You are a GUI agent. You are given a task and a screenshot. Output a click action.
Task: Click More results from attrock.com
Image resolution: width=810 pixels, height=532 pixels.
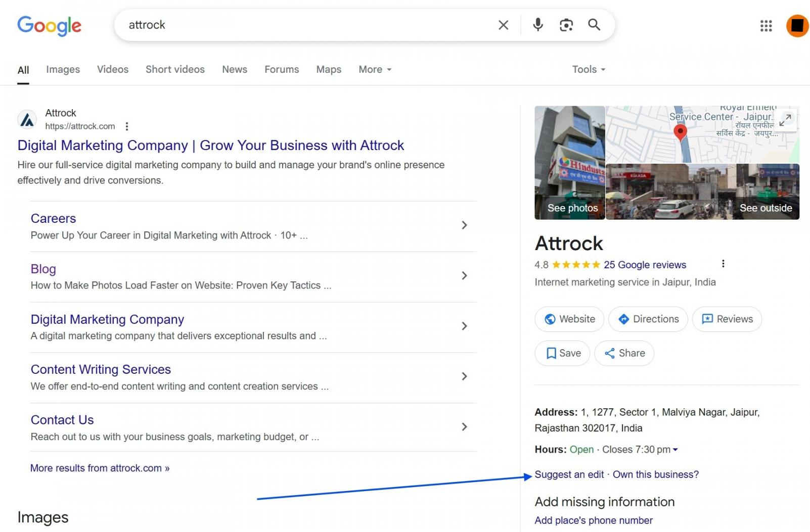coord(100,468)
